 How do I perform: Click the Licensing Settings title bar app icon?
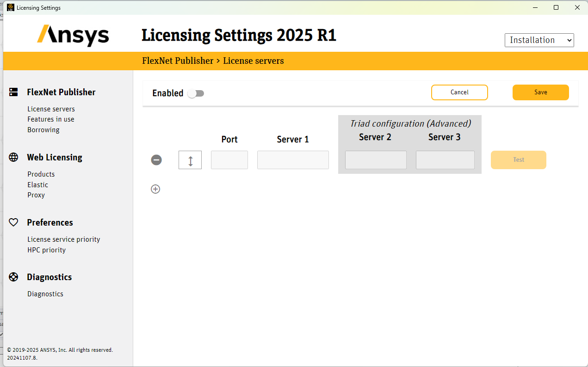coord(11,7)
